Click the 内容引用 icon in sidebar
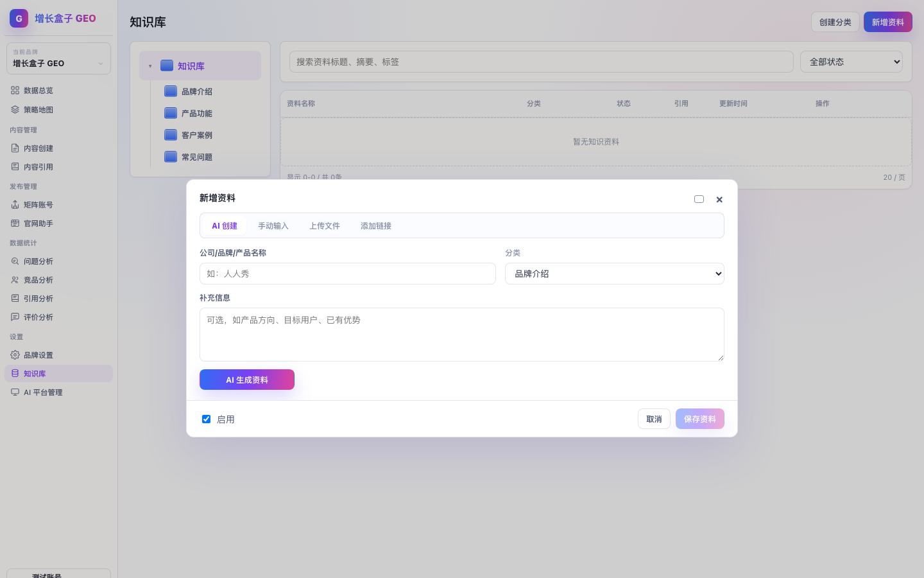924x578 pixels. pyautogui.click(x=15, y=167)
